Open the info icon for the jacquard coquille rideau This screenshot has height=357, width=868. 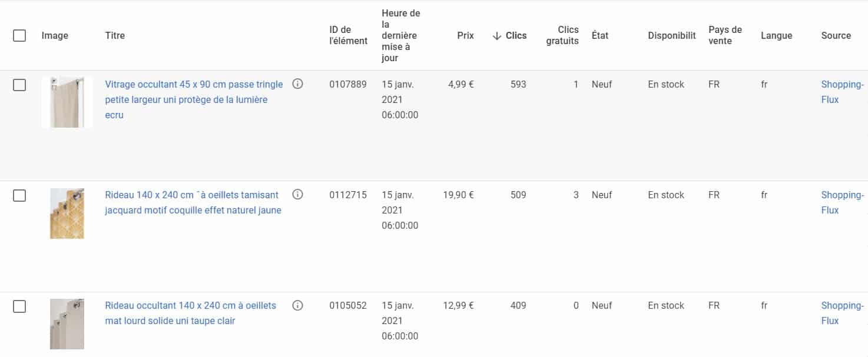pyautogui.click(x=298, y=194)
